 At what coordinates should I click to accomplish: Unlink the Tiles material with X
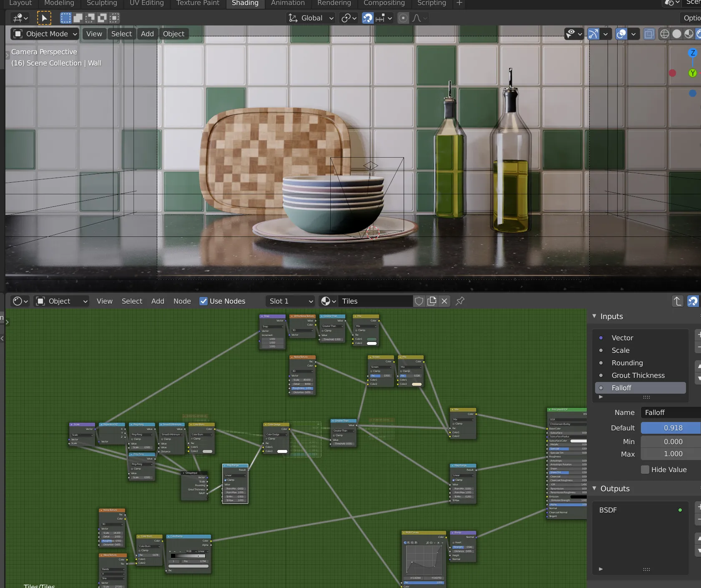coord(445,301)
